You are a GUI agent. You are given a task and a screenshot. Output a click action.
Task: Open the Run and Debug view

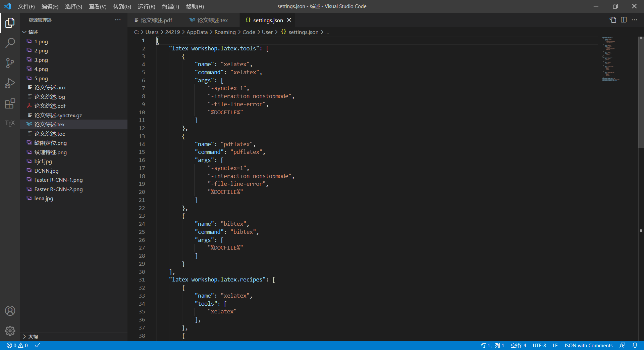coord(10,83)
